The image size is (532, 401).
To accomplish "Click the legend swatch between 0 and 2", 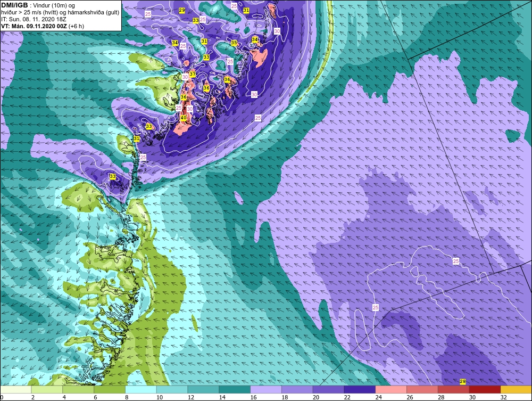I will click(16, 389).
